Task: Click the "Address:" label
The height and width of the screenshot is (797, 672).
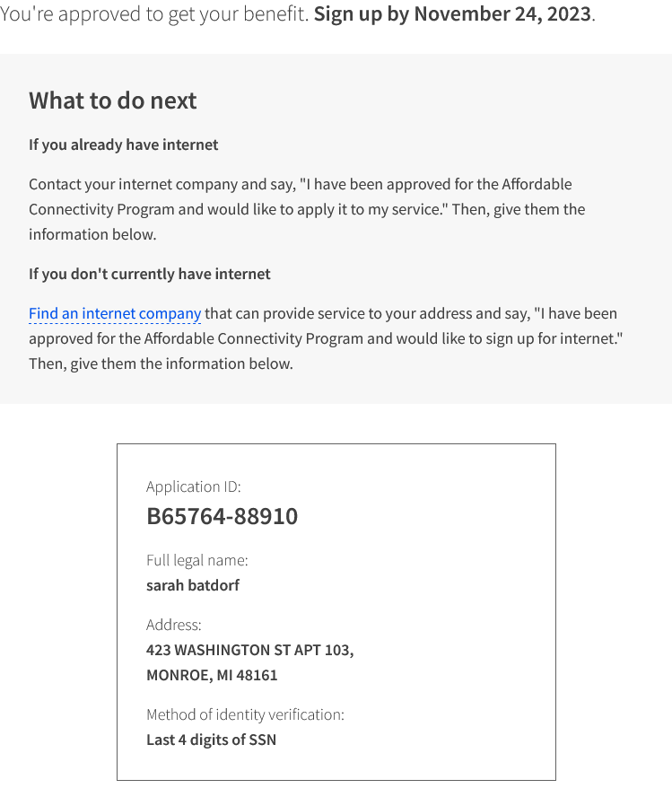Action: [x=174, y=625]
